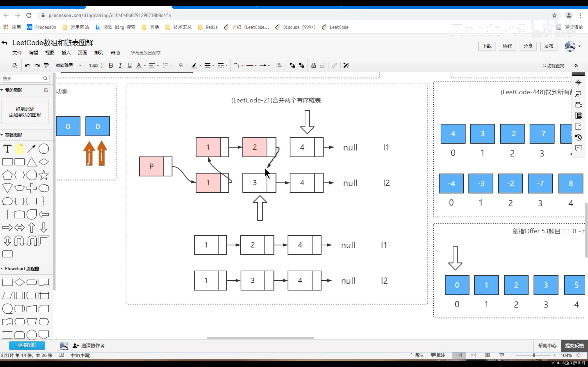Toggle italic formatting
This screenshot has width=588, height=367.
pos(120,65)
